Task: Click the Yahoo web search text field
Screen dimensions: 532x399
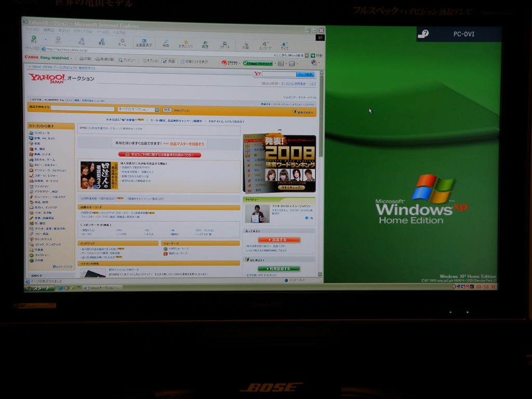Action: point(278,74)
